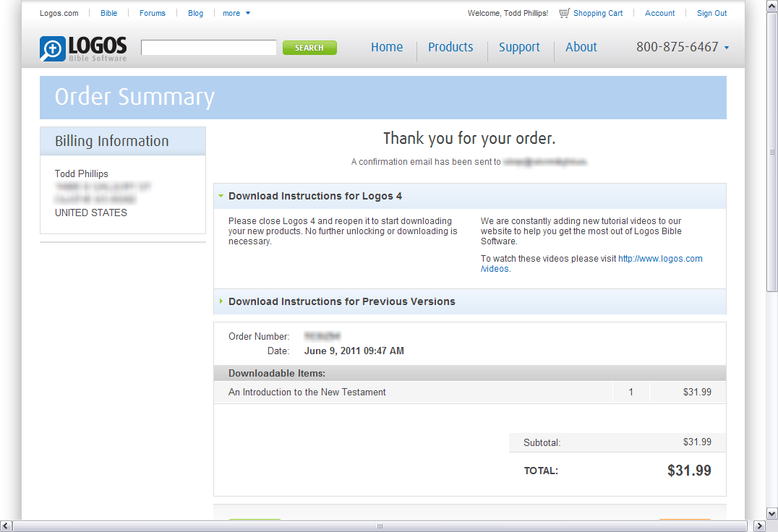Click the shopping cart icon
This screenshot has width=778, height=532.
click(564, 14)
